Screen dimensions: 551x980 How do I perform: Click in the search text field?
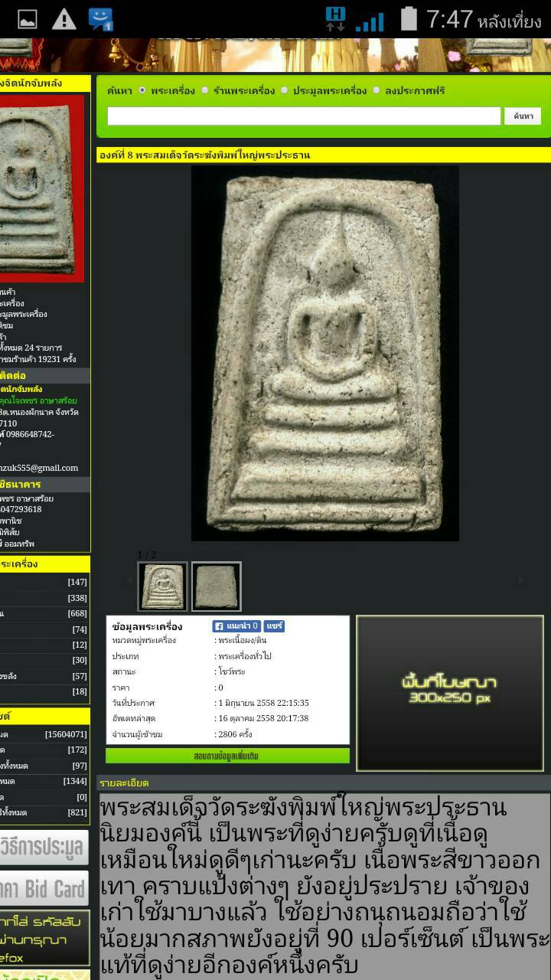tap(304, 116)
